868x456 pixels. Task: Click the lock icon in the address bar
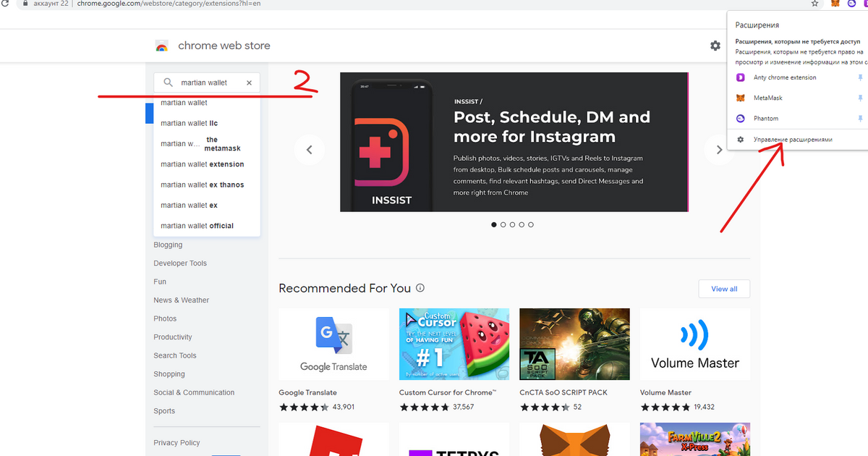(x=25, y=4)
